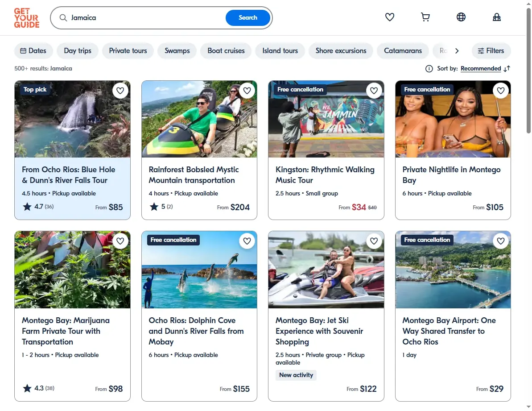Open Montego Bay: Jet Ski Experience title
532x411 pixels.
coord(319,331)
